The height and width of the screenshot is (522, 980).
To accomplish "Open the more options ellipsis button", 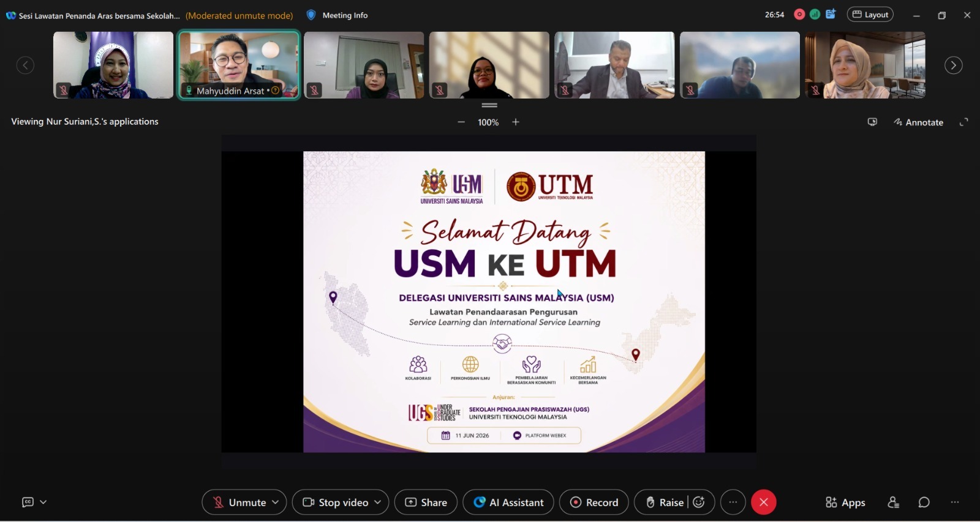I will pyautogui.click(x=733, y=502).
